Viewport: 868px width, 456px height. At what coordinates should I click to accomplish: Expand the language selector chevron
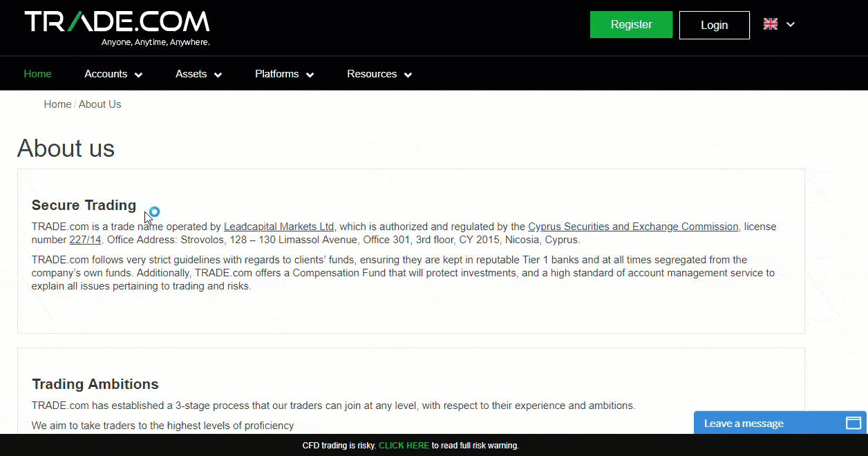[x=791, y=24]
